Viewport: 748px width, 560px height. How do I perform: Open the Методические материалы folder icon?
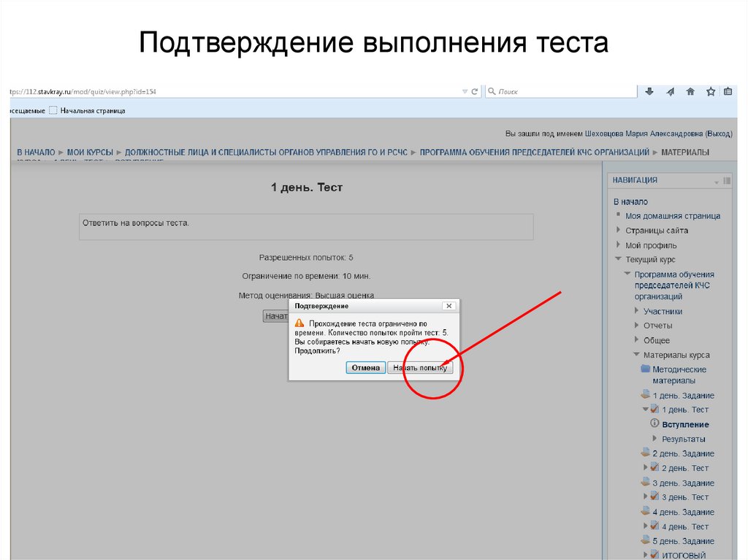(645, 369)
